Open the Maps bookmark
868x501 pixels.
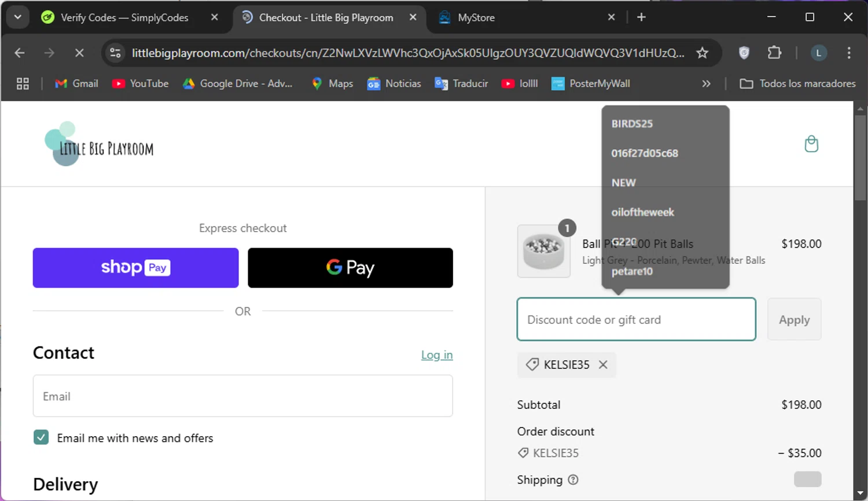(x=332, y=84)
